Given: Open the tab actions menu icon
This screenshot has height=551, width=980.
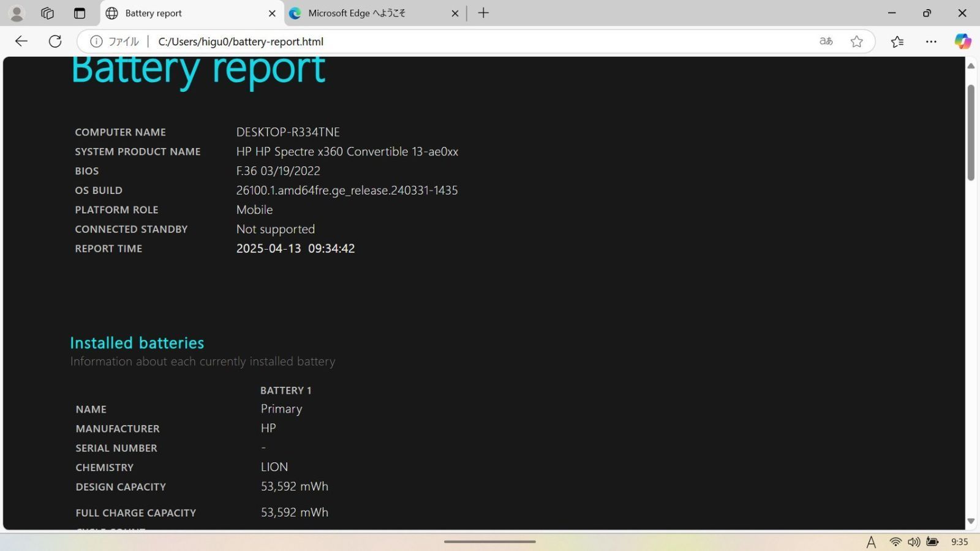Looking at the screenshot, I should click(x=80, y=13).
